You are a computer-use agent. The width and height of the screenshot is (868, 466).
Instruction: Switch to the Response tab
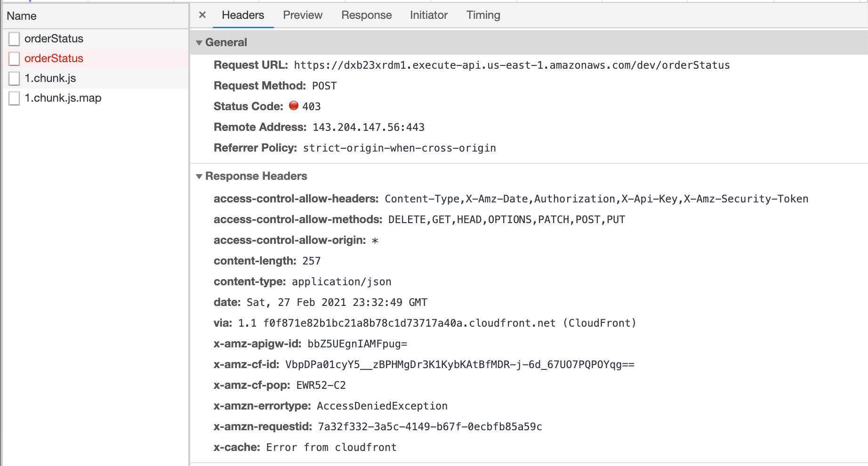point(367,15)
